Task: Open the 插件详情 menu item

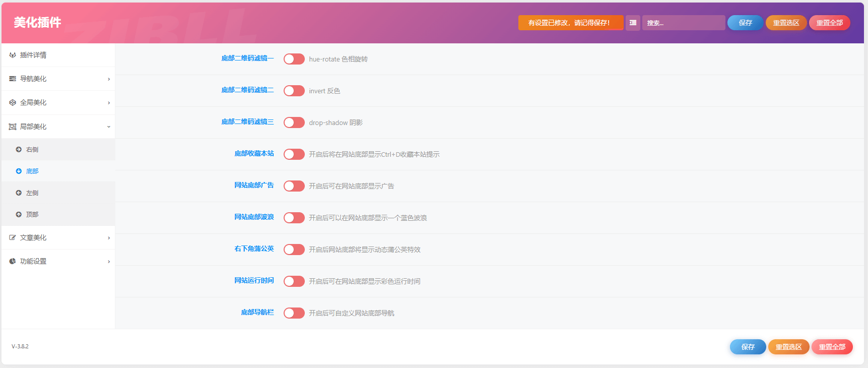Action: click(x=58, y=55)
